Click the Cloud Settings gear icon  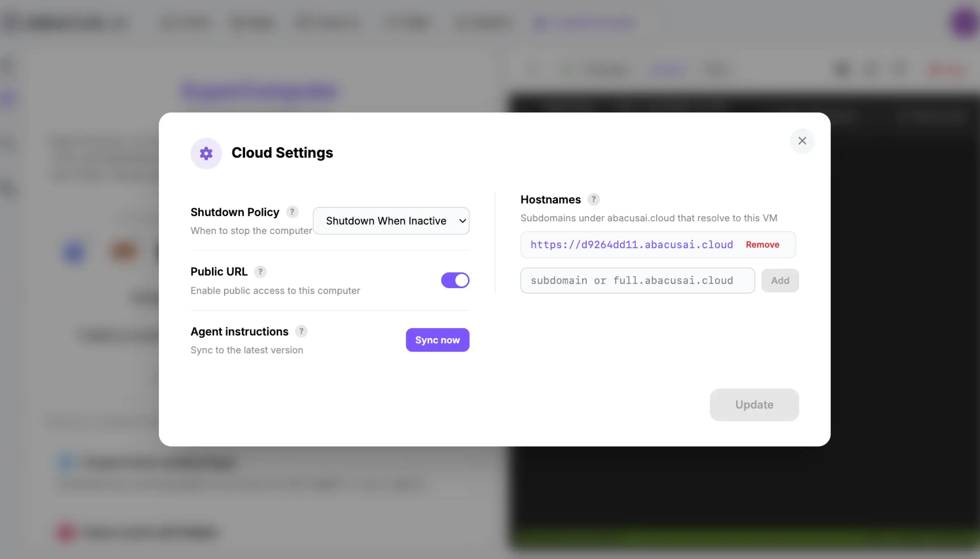tap(206, 153)
